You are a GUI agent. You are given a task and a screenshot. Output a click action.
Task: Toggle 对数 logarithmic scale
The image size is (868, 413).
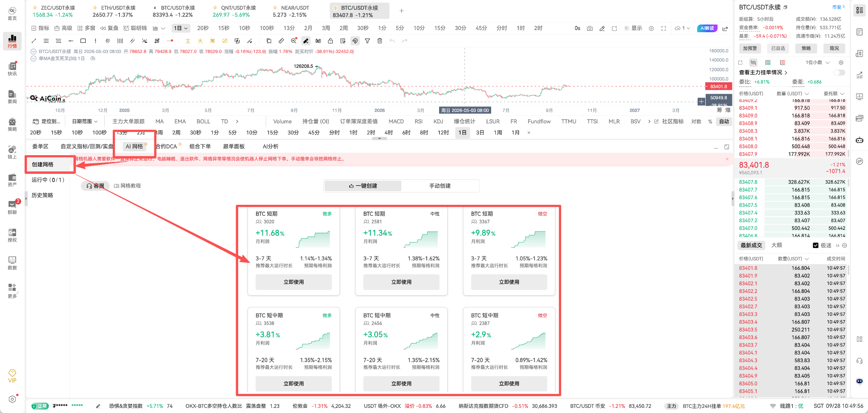[696, 121]
